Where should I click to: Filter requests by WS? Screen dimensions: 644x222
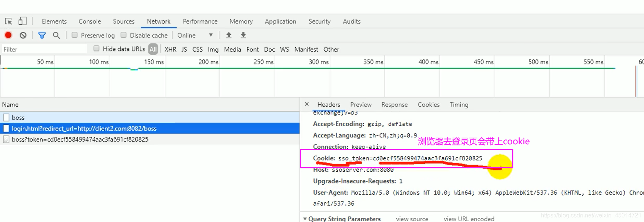(285, 49)
